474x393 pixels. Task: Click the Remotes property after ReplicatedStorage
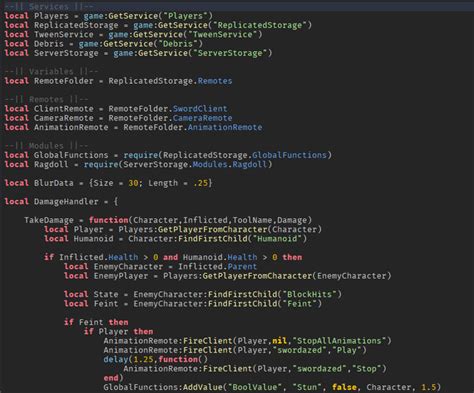(215, 81)
